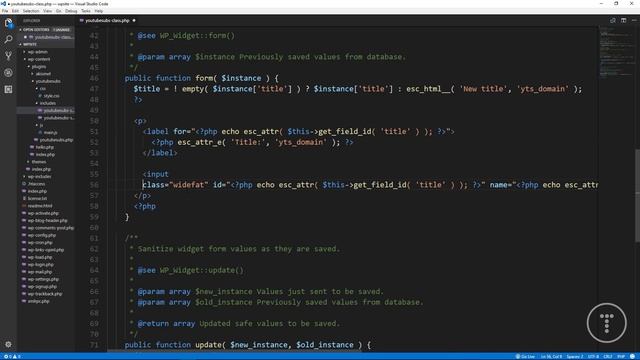Collapse the youtubesubs folder
640x360 pixels.
[47, 81]
